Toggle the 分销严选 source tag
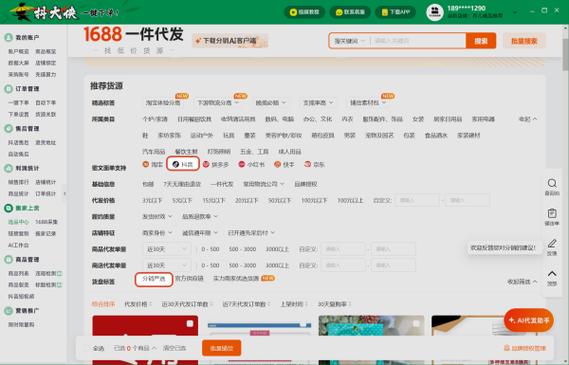Viewport: 569px width, 365px height. (153, 279)
